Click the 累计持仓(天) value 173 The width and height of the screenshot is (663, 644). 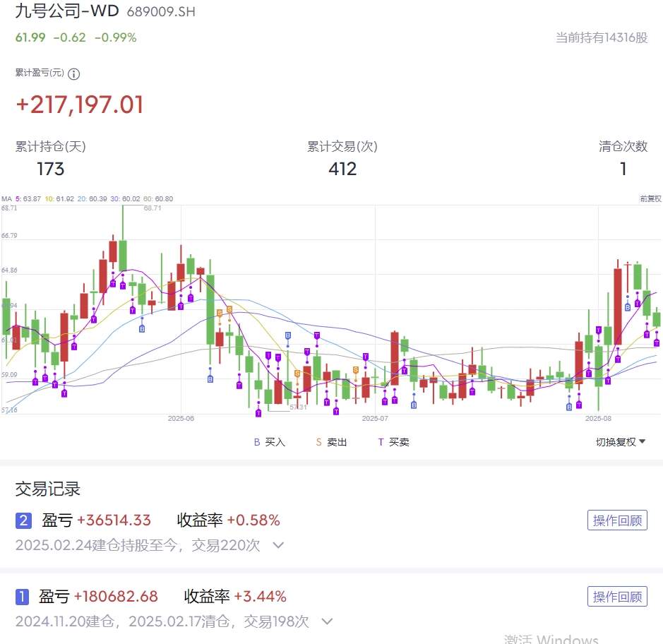[51, 169]
